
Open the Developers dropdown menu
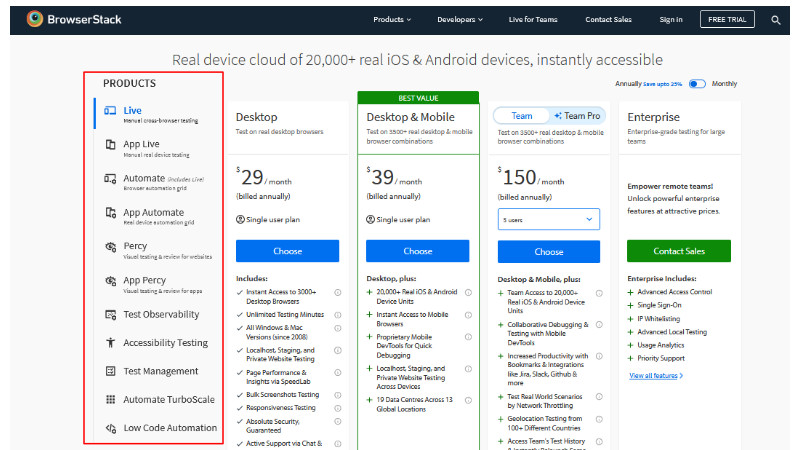tap(460, 19)
